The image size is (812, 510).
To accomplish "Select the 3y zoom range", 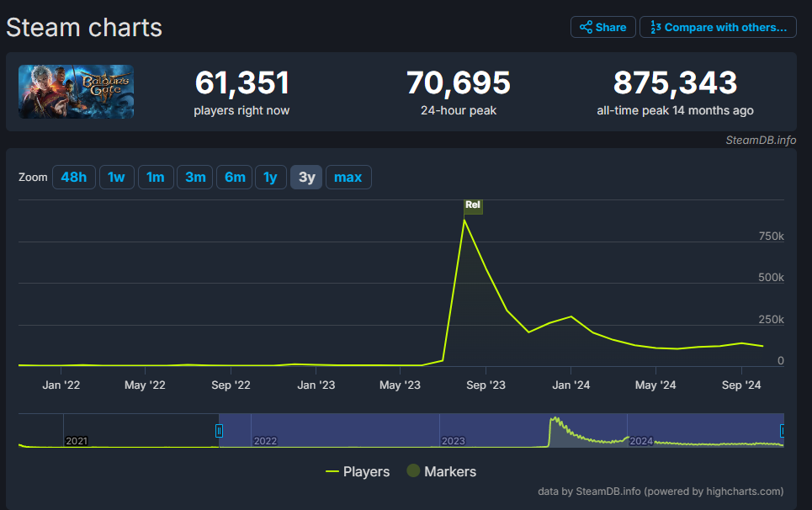I will tap(306, 177).
